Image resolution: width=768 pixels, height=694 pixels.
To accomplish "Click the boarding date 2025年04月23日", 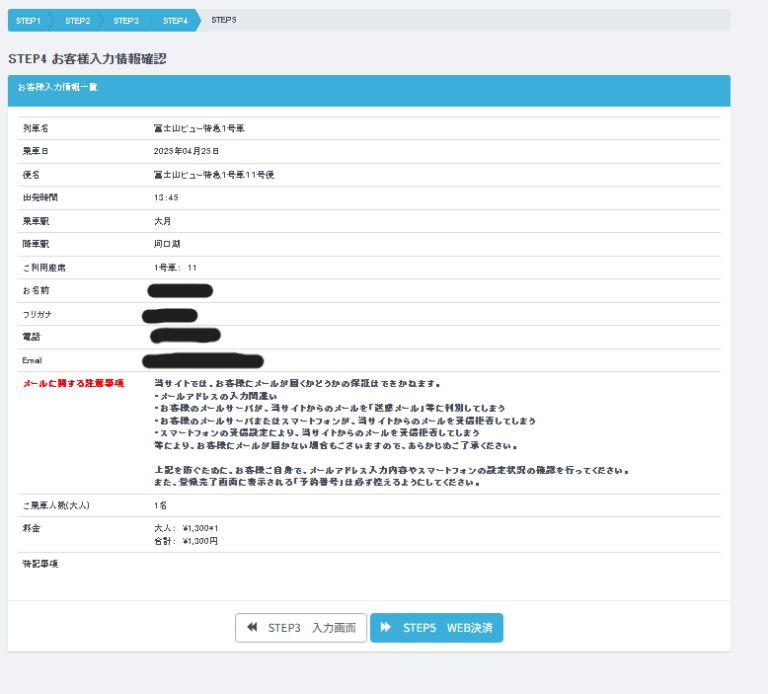I will (x=186, y=151).
